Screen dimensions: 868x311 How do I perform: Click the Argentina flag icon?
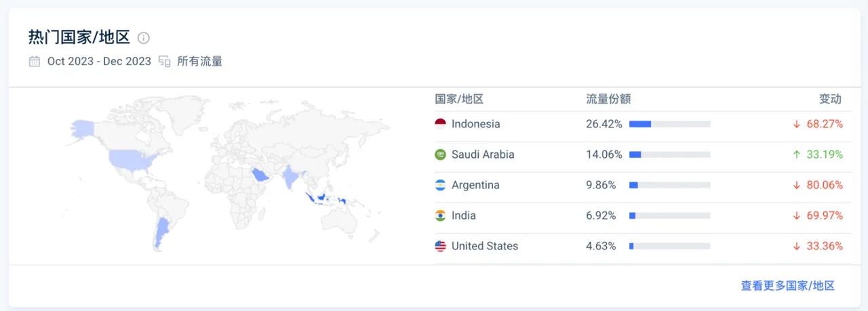[x=441, y=185]
